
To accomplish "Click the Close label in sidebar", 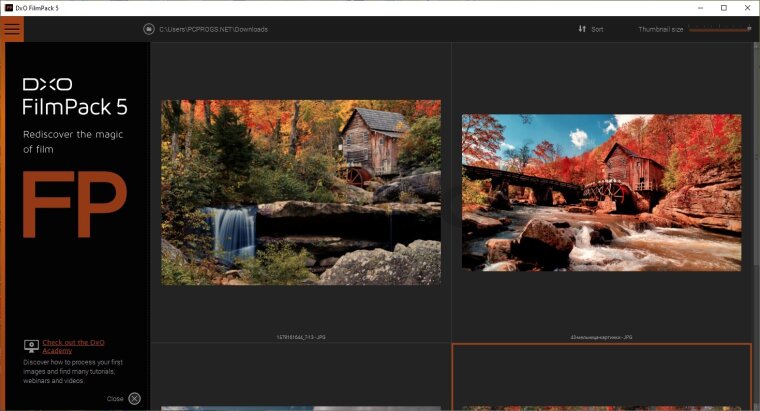I will [x=115, y=398].
